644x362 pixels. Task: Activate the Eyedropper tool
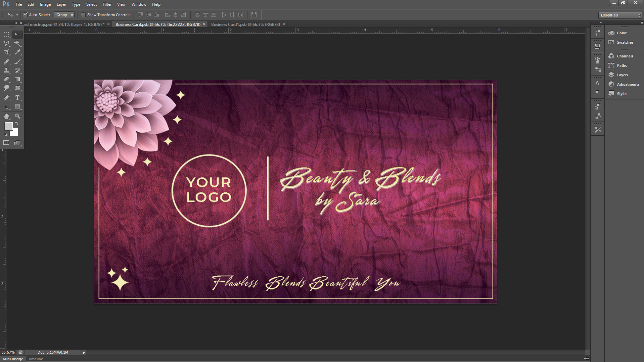pyautogui.click(x=17, y=52)
